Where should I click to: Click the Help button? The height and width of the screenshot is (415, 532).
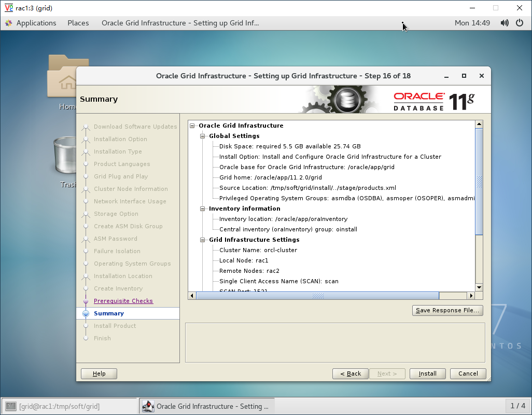click(x=99, y=374)
